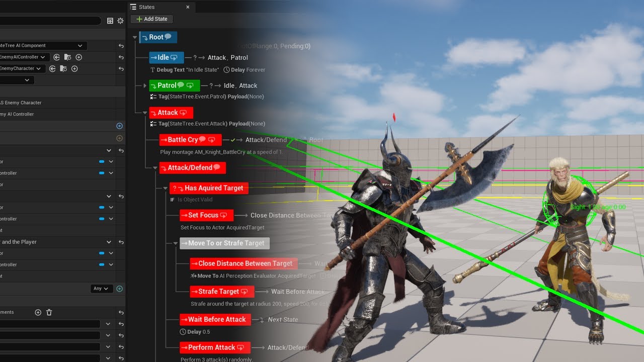Reset EnemyAIController row to default
Screen dimensions: 644x362
click(x=121, y=57)
